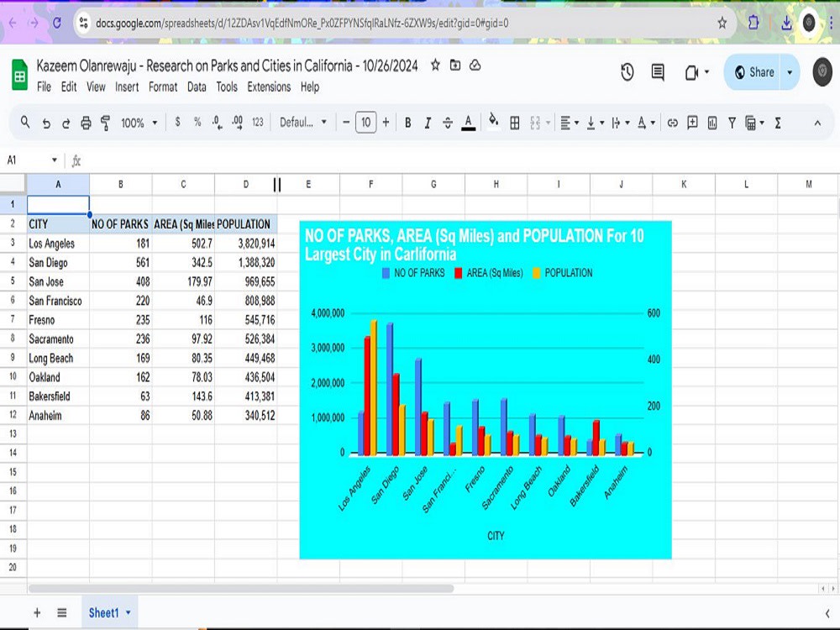Click the font size input box

[x=366, y=123]
